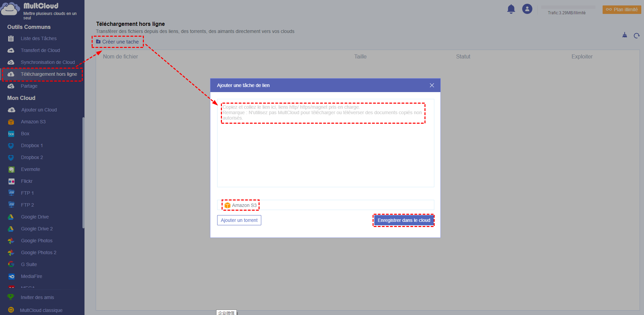Click the Inviter des amis trophy icon
Viewport: 644px width, 315px height.
(x=11, y=297)
